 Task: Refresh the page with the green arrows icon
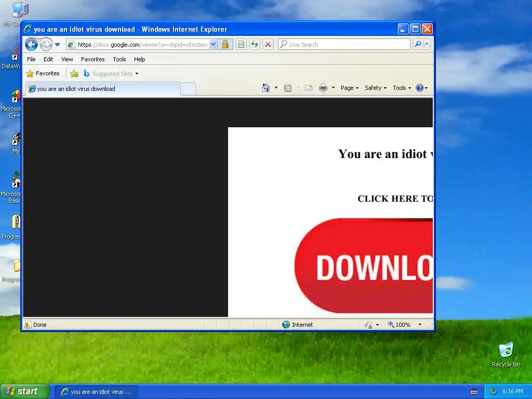coord(255,44)
